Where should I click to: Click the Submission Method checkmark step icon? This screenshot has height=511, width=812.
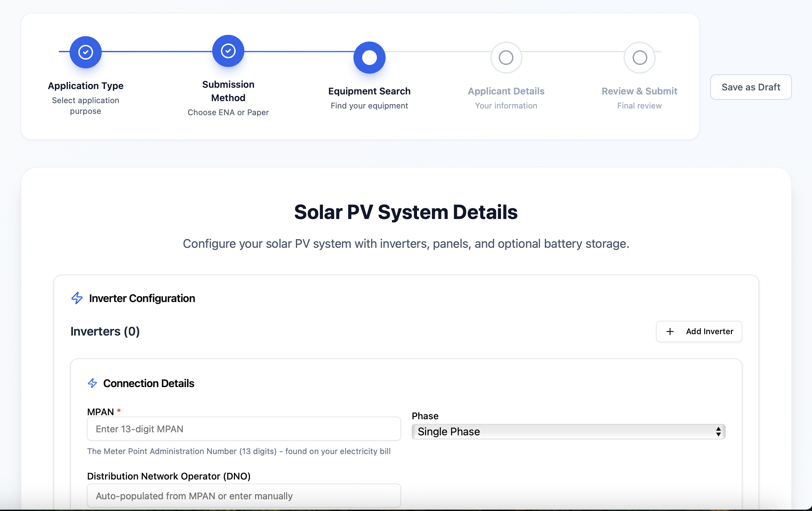click(228, 51)
